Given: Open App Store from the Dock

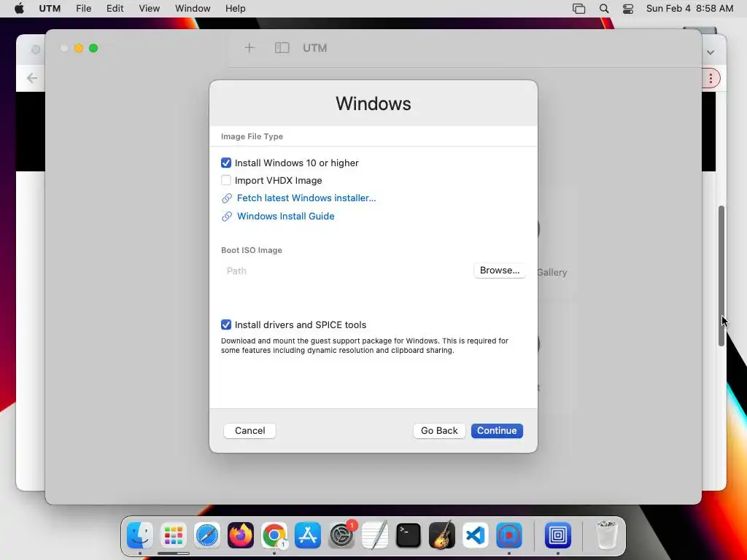Looking at the screenshot, I should pos(308,535).
